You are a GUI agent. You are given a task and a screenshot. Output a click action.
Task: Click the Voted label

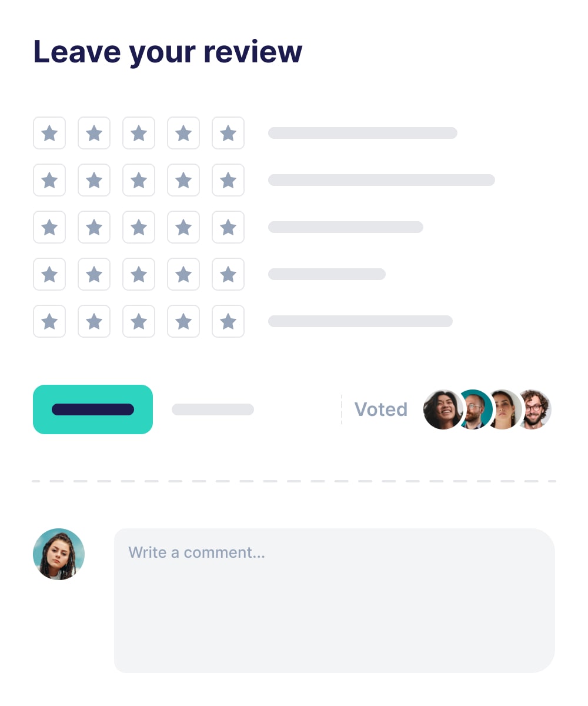(381, 409)
